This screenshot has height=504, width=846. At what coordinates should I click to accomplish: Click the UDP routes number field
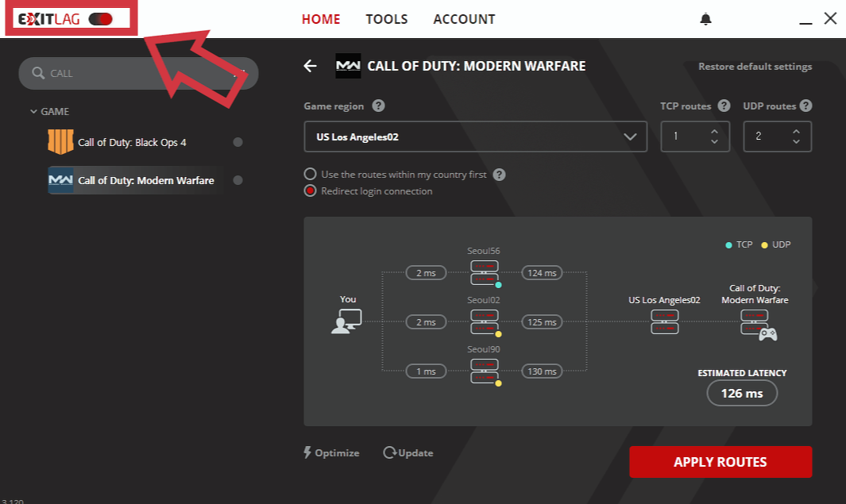coord(778,137)
